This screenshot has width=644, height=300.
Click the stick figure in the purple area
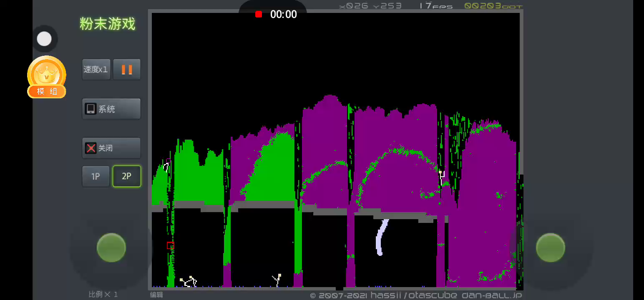tap(441, 177)
